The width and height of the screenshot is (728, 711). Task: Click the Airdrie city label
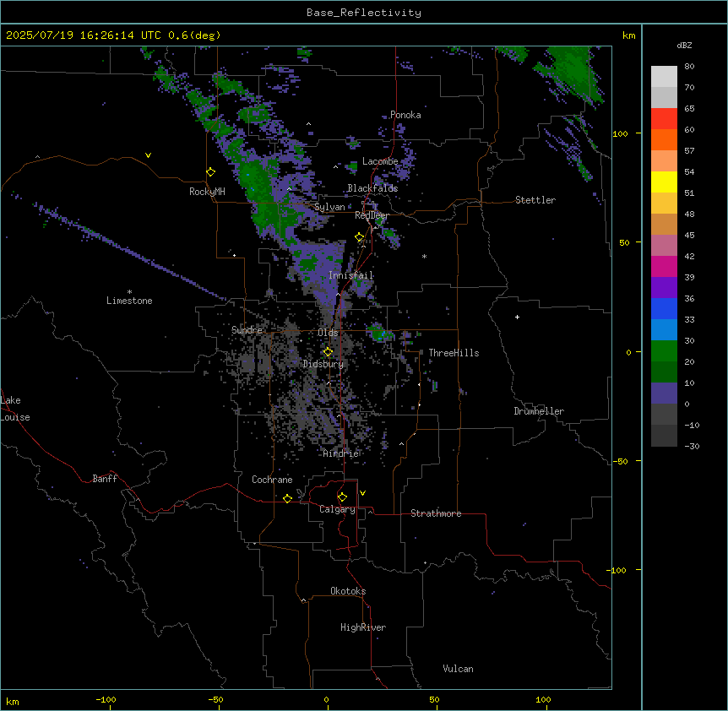pyautogui.click(x=341, y=453)
